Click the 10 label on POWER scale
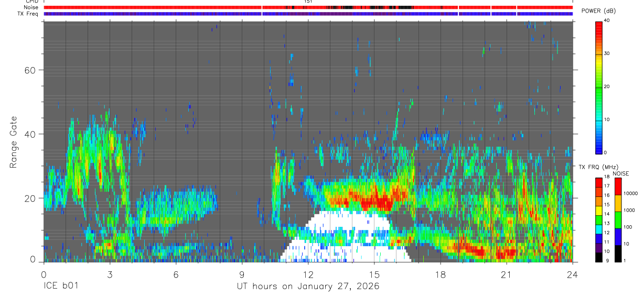Image resolution: width=644 pixels, height=297 pixels. point(607,119)
